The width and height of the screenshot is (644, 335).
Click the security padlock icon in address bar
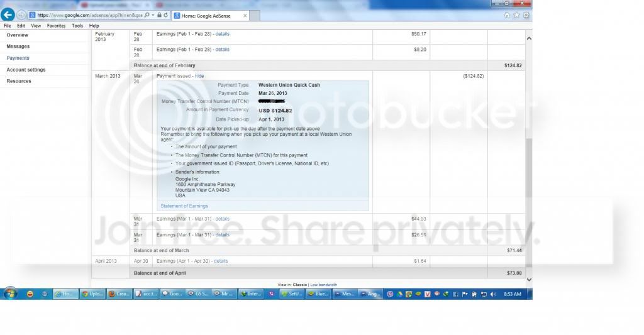(159, 15)
